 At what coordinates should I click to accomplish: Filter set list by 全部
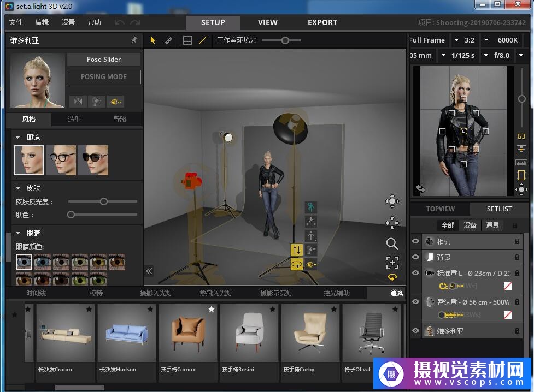(448, 225)
